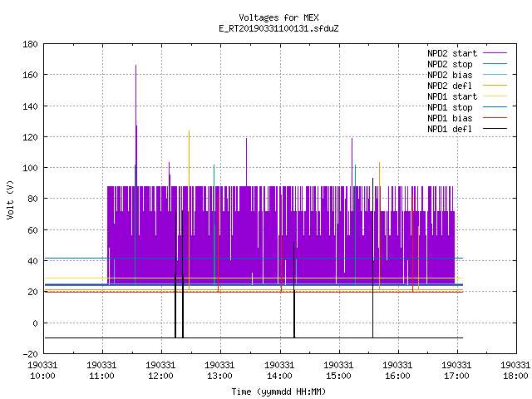This screenshot has height=399, width=532.
Task: Click the y-axis tick value 40
Action: click(32, 261)
